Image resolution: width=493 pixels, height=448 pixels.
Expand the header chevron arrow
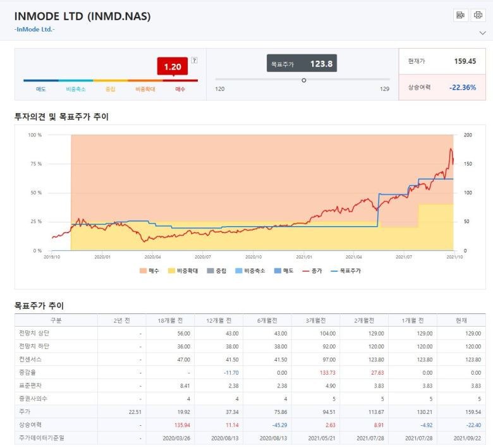pos(482,33)
